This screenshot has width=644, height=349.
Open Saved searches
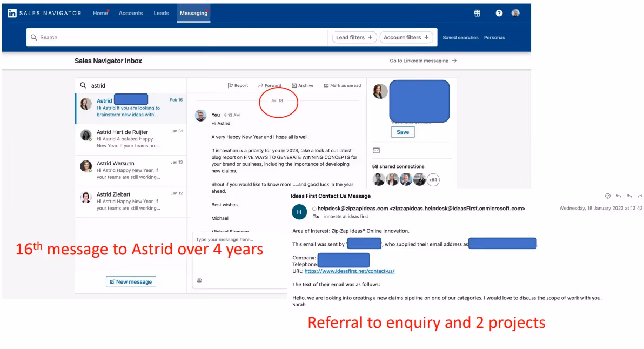pos(460,37)
